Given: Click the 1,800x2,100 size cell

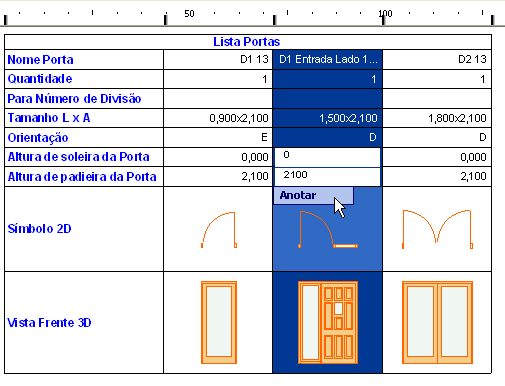Looking at the screenshot, I should [437, 118].
